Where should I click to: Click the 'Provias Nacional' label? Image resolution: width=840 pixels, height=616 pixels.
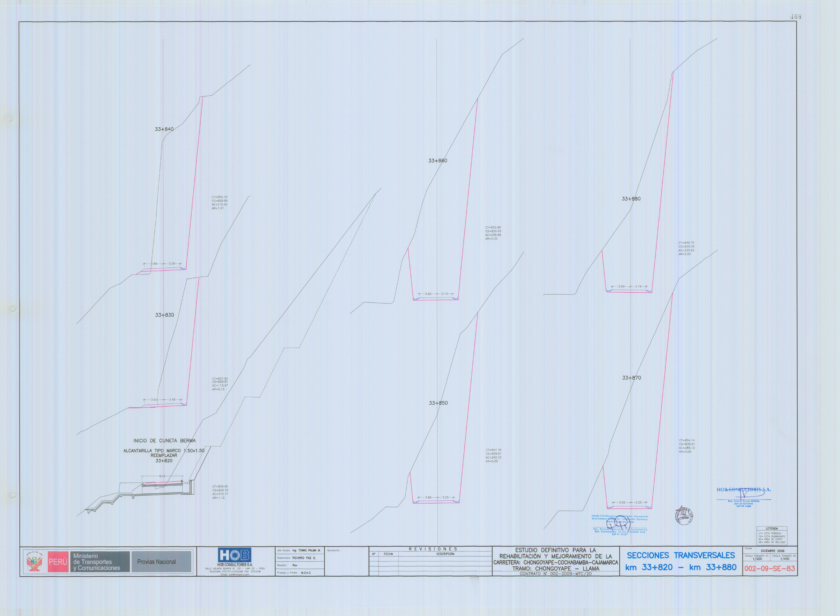156,562
